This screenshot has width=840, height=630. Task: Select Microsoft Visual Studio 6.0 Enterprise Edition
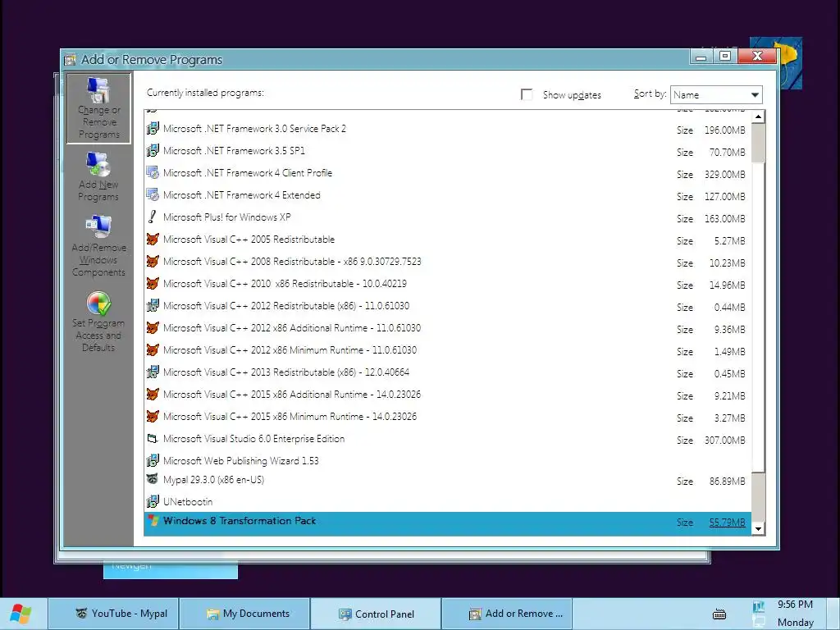tap(447, 440)
